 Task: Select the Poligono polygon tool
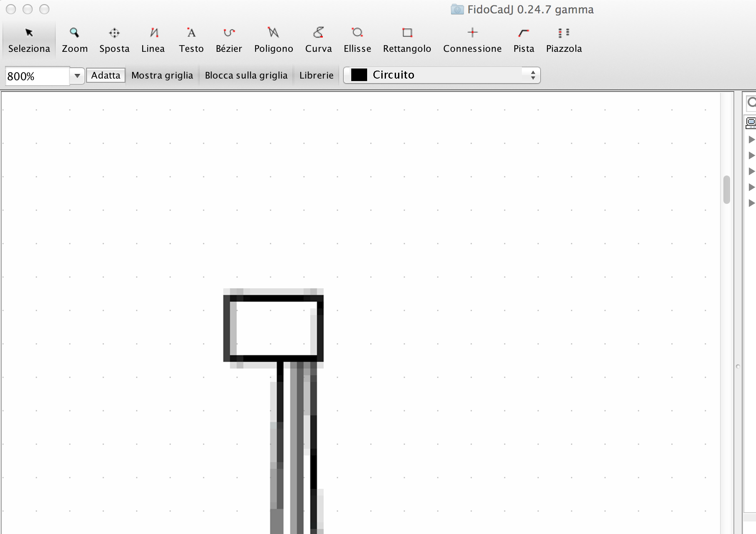coord(273,40)
